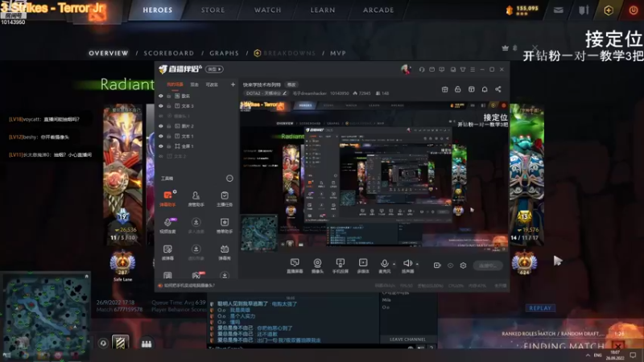Add the 手机投屏 phone screen source
The width and height of the screenshot is (644, 362).
pos(340,265)
